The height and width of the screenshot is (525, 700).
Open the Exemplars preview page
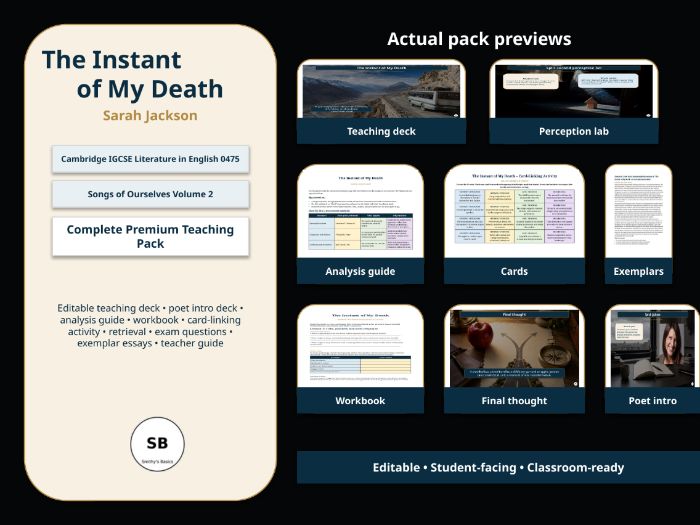(638, 212)
